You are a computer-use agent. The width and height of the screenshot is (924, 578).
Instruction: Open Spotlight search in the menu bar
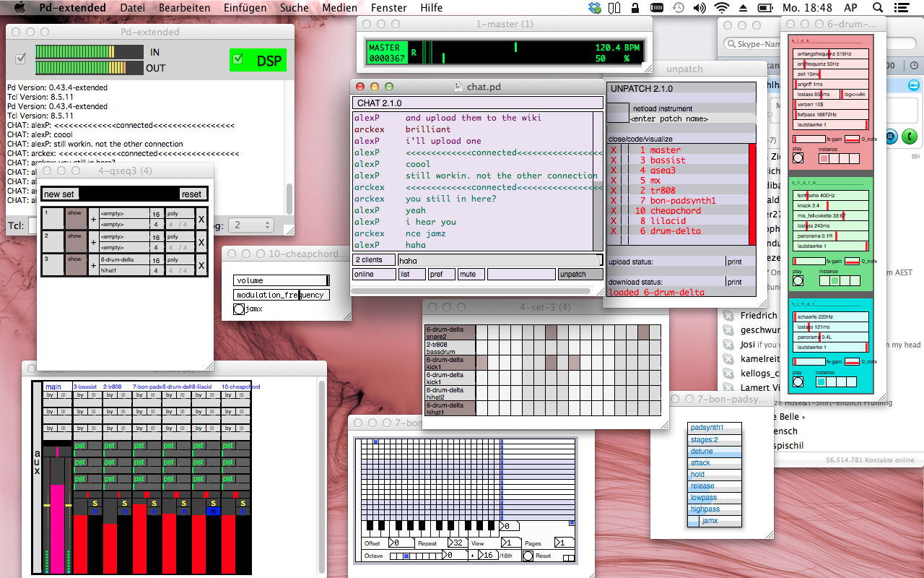coord(878,8)
